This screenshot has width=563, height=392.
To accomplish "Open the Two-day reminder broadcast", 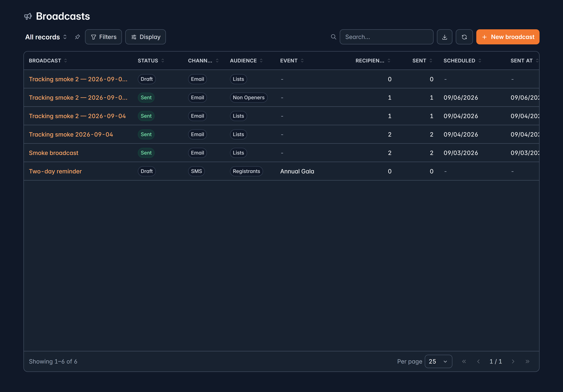I will click(55, 171).
